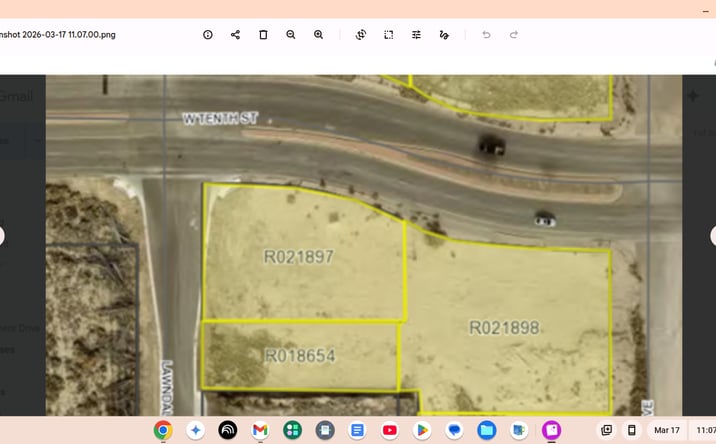The image size is (716, 444).
Task: Open Google Docs from the shelf
Action: click(x=357, y=430)
